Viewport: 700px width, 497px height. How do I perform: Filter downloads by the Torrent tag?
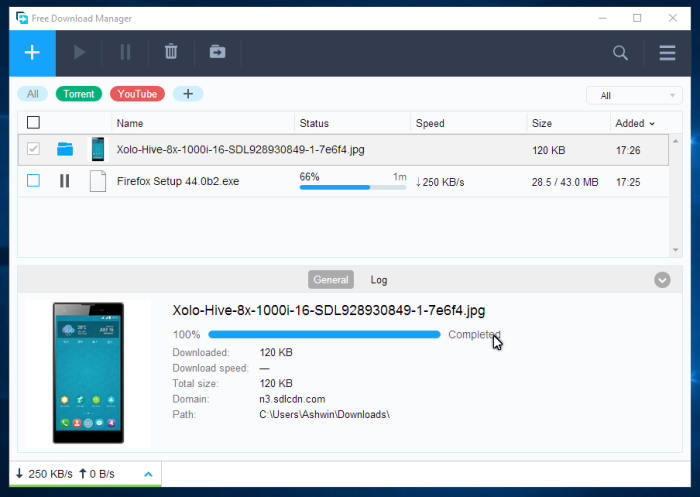[79, 94]
